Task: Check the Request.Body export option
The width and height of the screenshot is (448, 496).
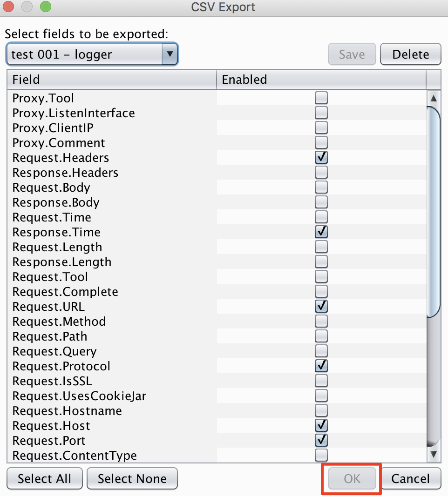Action: pyautogui.click(x=321, y=187)
